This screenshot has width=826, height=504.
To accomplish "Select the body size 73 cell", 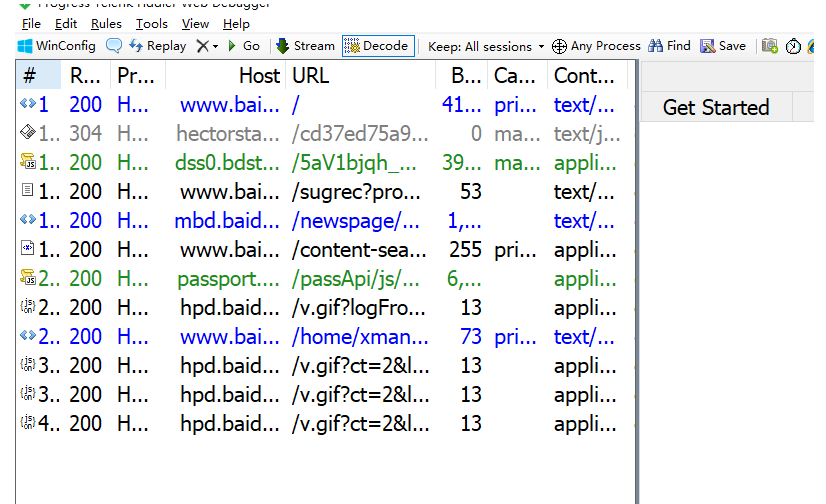I will point(471,337).
